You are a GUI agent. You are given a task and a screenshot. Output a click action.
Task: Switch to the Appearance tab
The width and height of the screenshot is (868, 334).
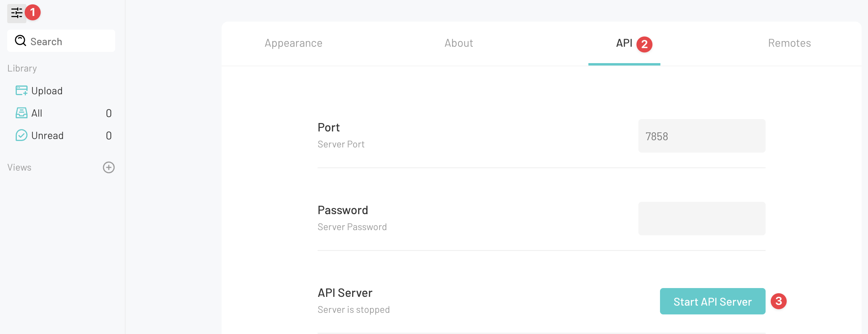(293, 43)
